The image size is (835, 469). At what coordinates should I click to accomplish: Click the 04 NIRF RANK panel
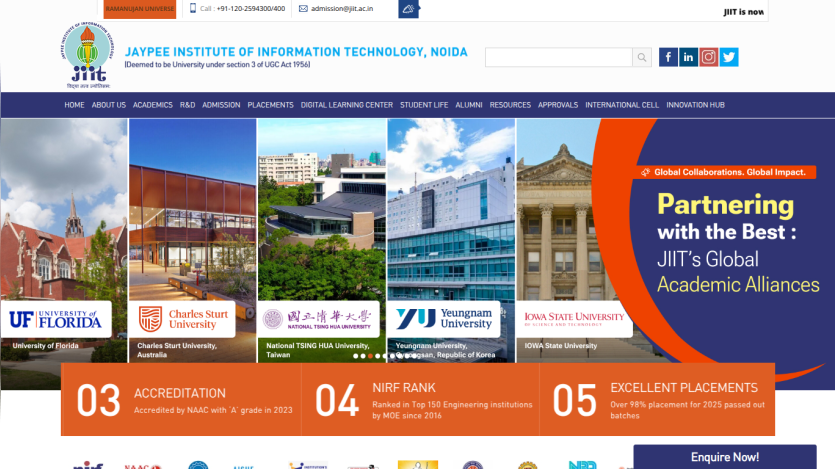pos(421,399)
